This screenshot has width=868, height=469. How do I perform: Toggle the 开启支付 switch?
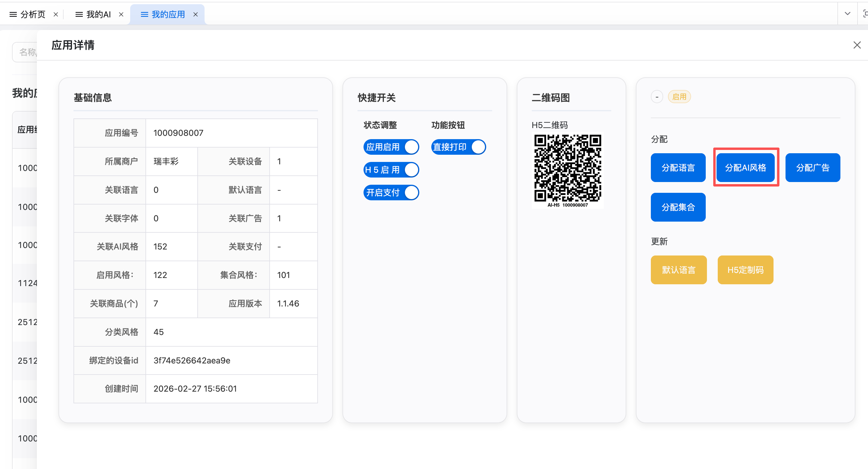click(391, 193)
